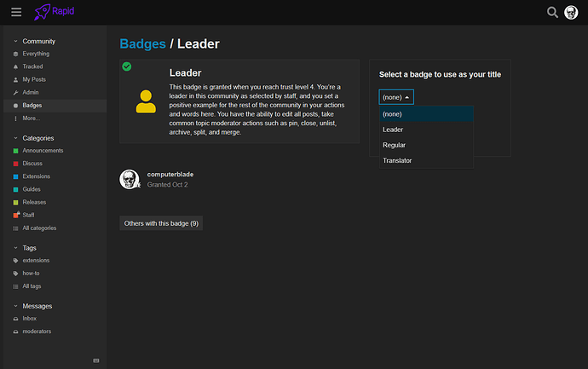
Task: Click the Everything layers icon
Action: [15, 54]
